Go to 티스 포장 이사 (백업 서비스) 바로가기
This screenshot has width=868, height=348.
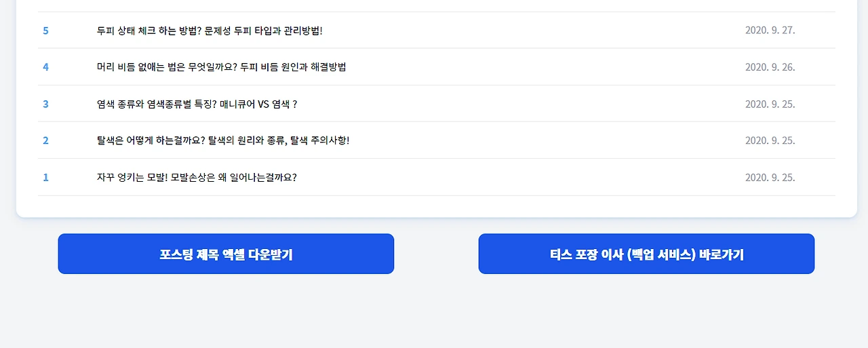(x=646, y=254)
